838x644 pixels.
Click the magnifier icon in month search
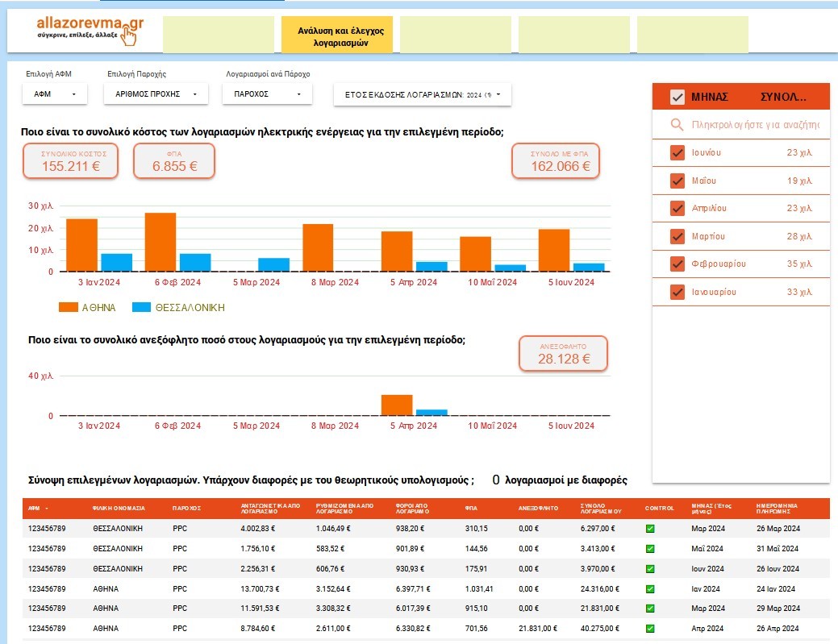677,125
